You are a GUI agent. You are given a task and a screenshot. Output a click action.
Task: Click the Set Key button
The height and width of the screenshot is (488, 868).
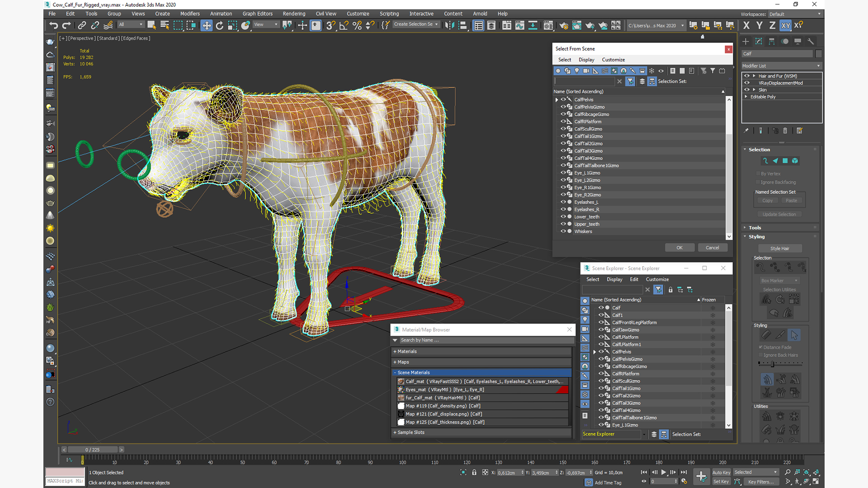721,482
